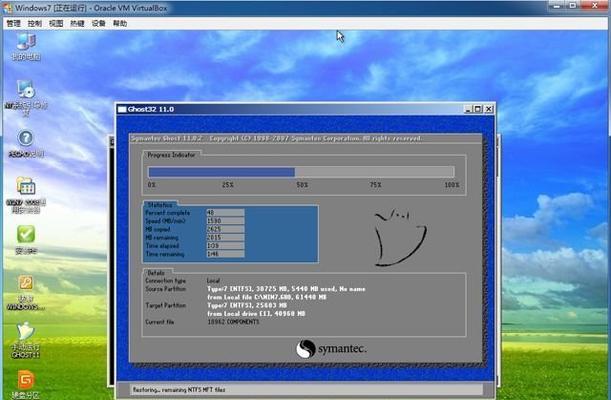
Task: Click the 75% progress scale label
Action: (376, 185)
